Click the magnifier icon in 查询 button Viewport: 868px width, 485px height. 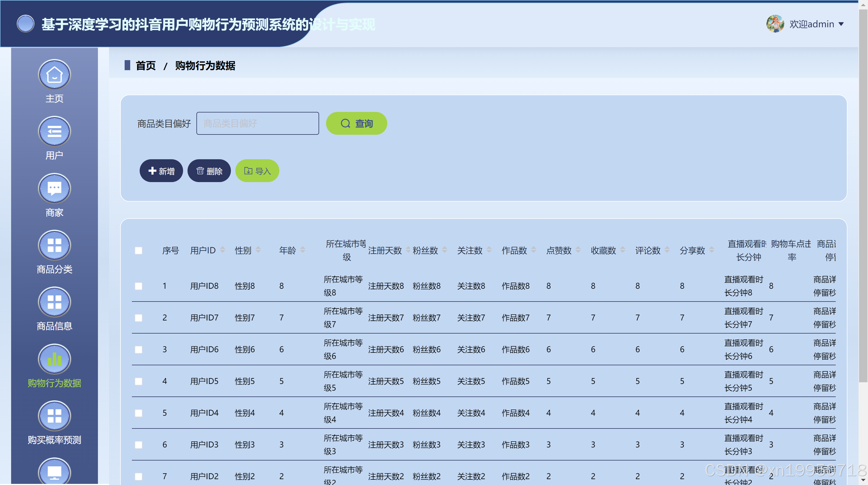click(x=345, y=123)
